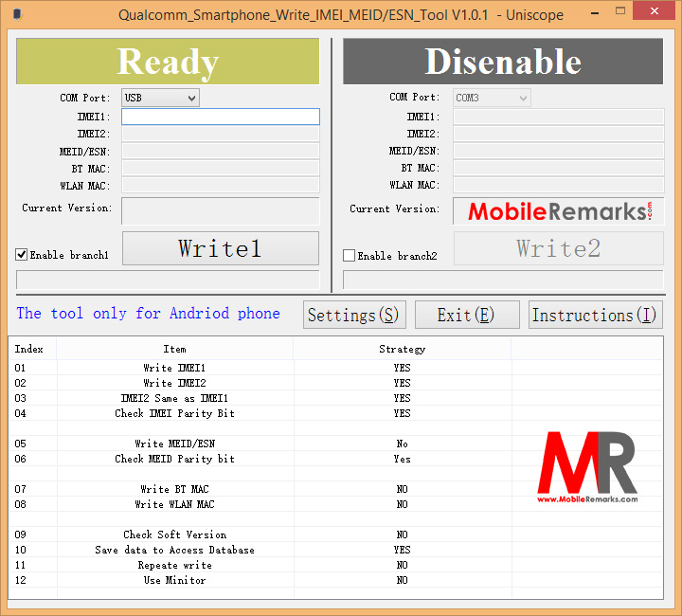
Task: Maximize the tool window
Action: (x=620, y=11)
